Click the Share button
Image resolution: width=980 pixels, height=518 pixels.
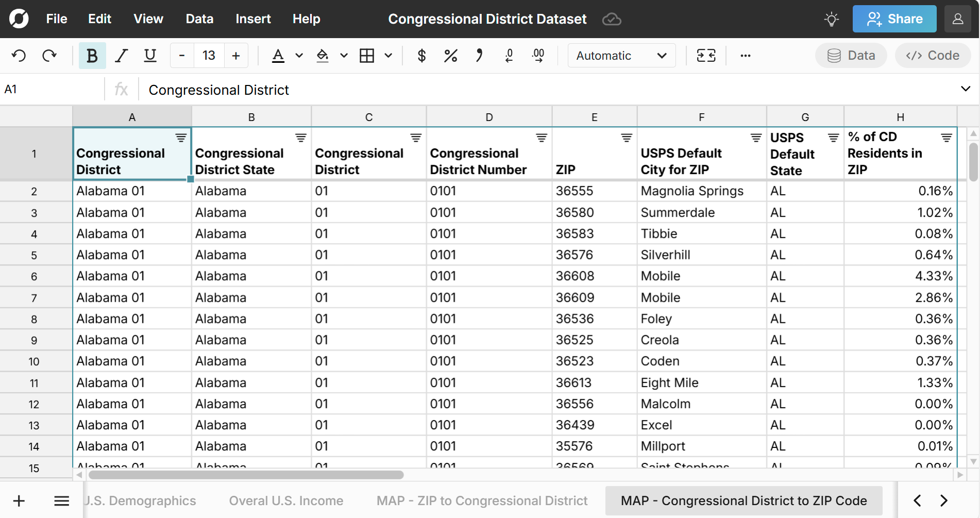click(894, 19)
